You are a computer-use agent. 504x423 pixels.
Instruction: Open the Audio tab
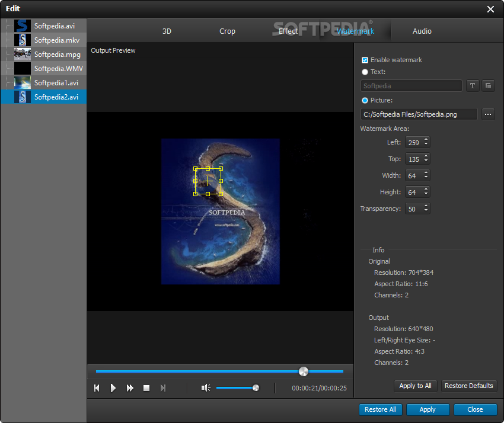422,31
